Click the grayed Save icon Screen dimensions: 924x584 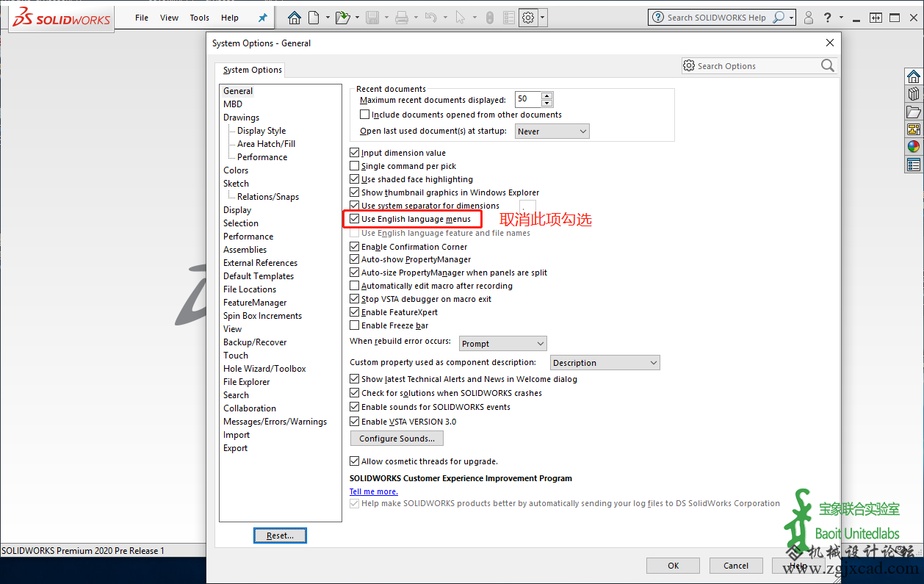[372, 18]
